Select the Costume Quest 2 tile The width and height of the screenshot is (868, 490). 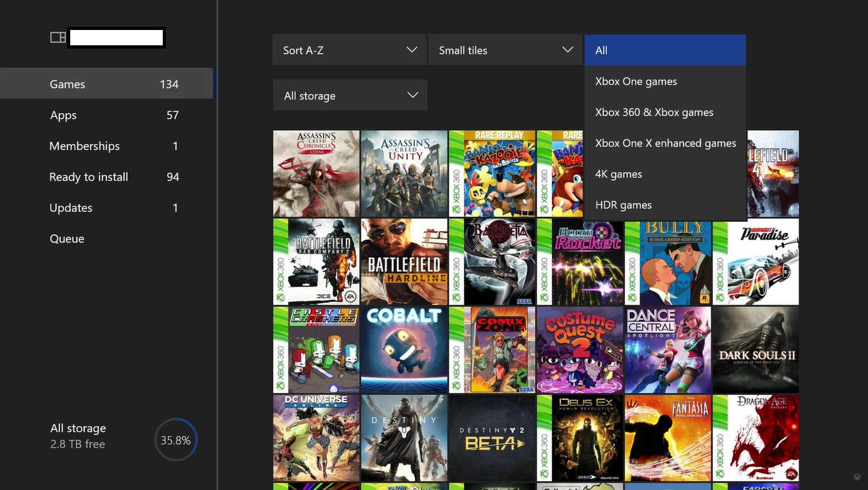580,350
